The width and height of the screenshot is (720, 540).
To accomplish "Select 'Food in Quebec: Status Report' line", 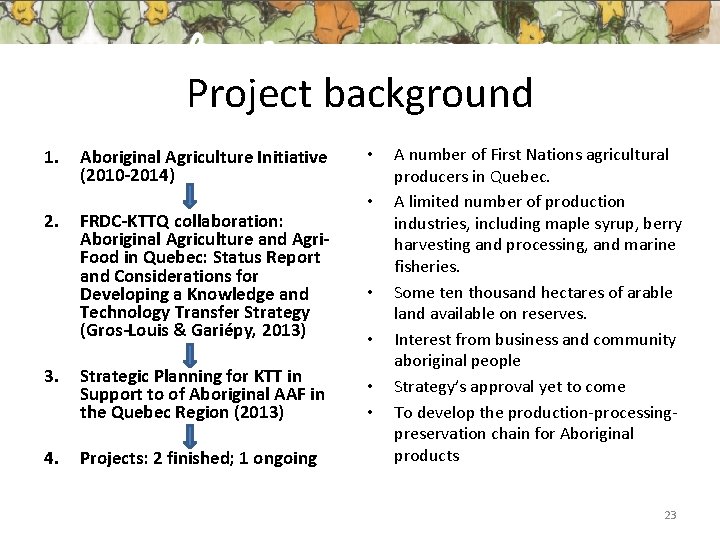I will (200, 257).
